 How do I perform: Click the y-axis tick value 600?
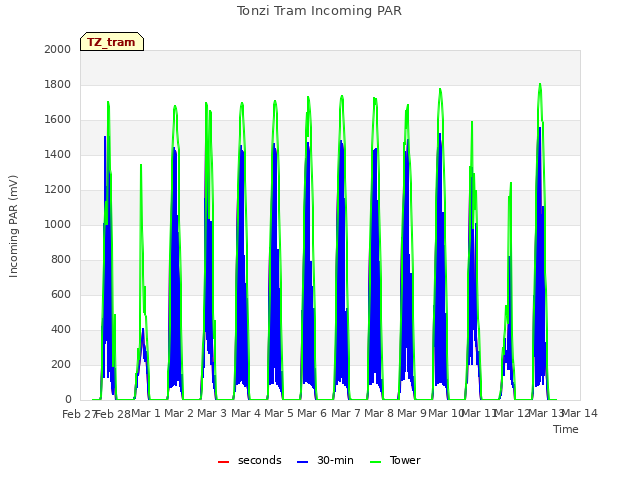61,295
